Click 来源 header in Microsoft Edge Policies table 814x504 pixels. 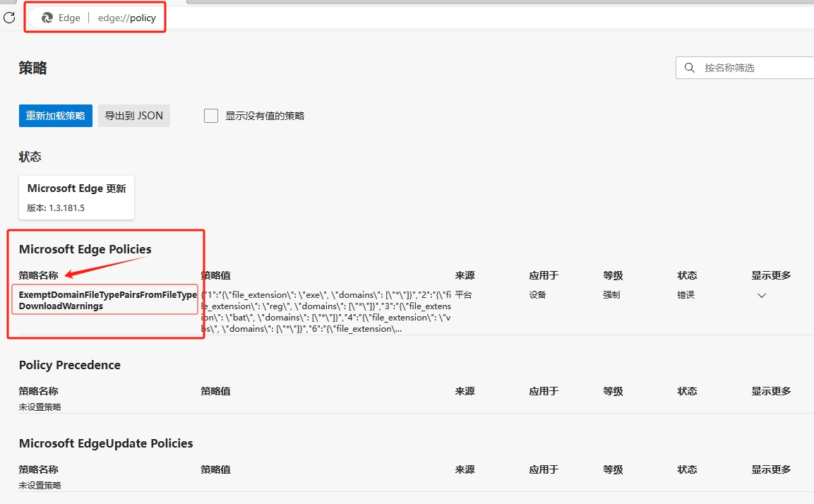coord(465,275)
